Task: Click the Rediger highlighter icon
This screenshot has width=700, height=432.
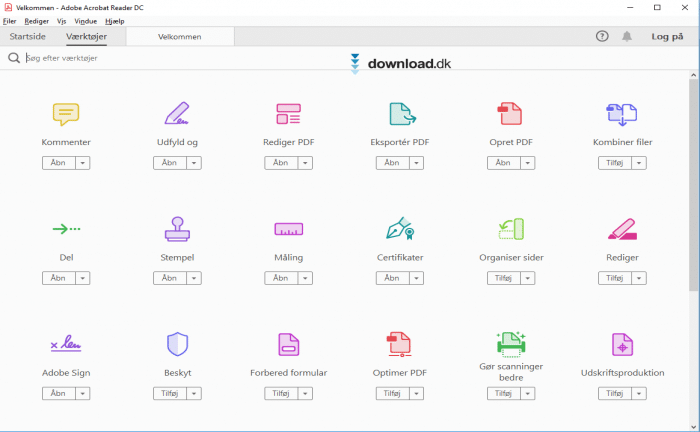Action: coord(622,229)
